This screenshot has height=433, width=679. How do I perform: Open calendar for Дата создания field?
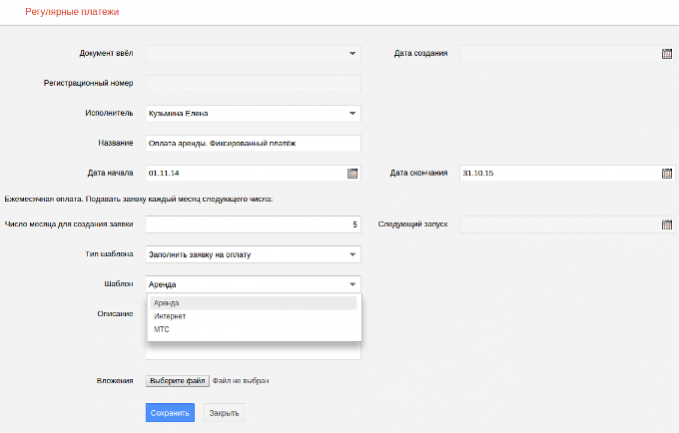(x=667, y=54)
